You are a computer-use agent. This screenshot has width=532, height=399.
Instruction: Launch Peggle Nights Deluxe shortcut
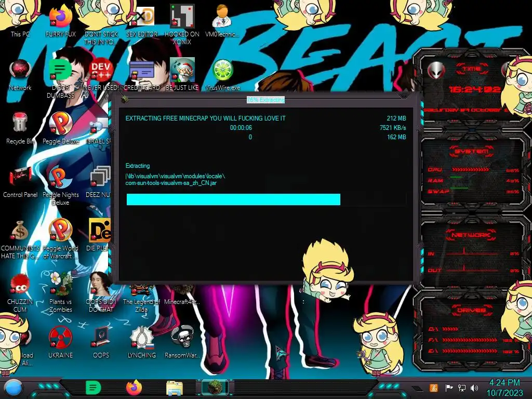[x=60, y=185]
